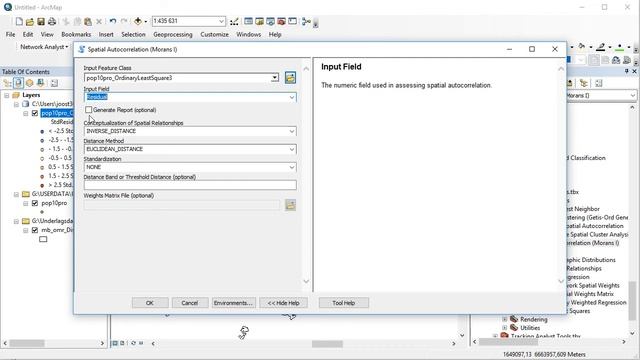Open the Catalog window icon
This screenshot has width=640, height=360.
coord(259,21)
